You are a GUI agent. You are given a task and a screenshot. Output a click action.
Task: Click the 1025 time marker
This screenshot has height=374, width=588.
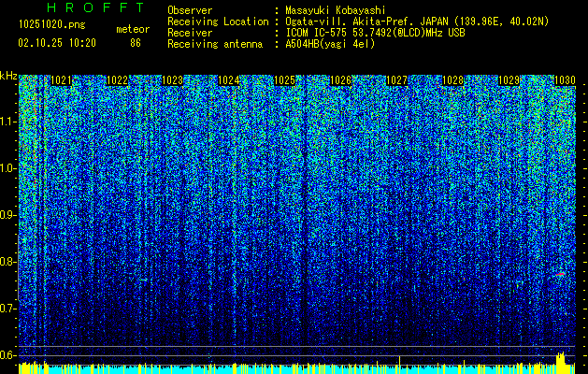(x=284, y=80)
